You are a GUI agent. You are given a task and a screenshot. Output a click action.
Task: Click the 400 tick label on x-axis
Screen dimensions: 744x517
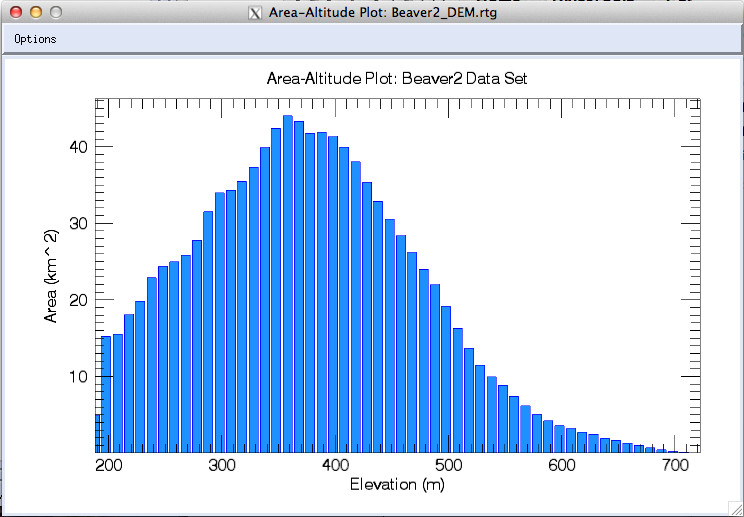pos(334,465)
